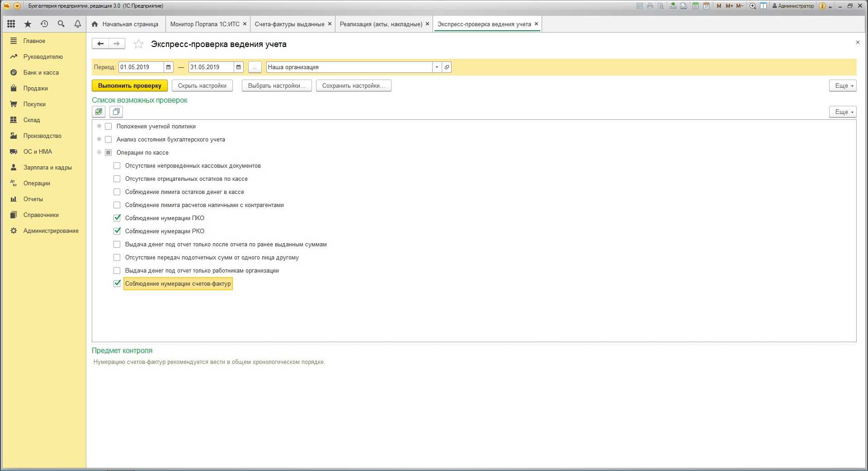
Task: Enable Соблюдение лимита остатков денег в кассе
Action: 117,192
